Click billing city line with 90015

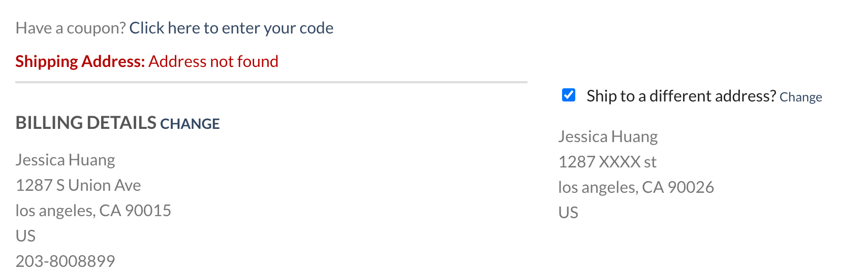[93, 211]
